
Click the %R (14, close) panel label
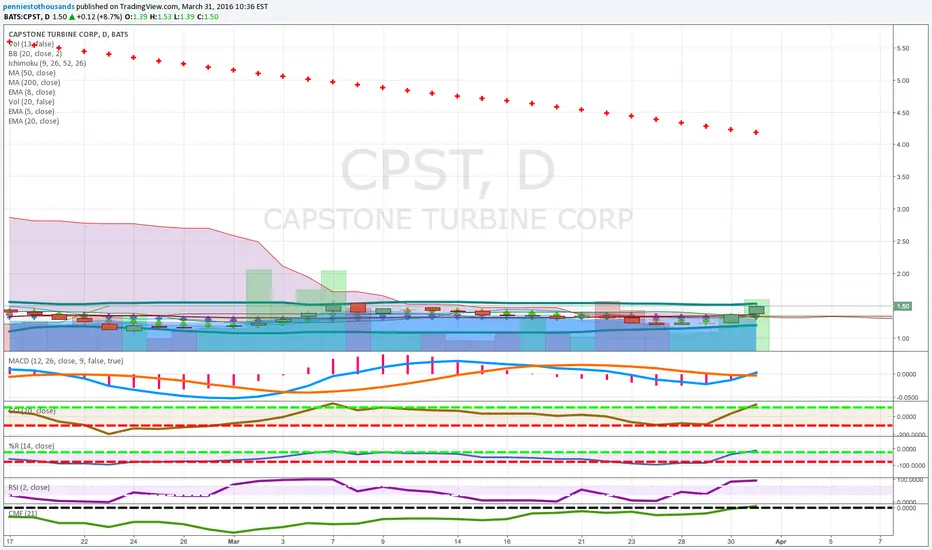32,446
